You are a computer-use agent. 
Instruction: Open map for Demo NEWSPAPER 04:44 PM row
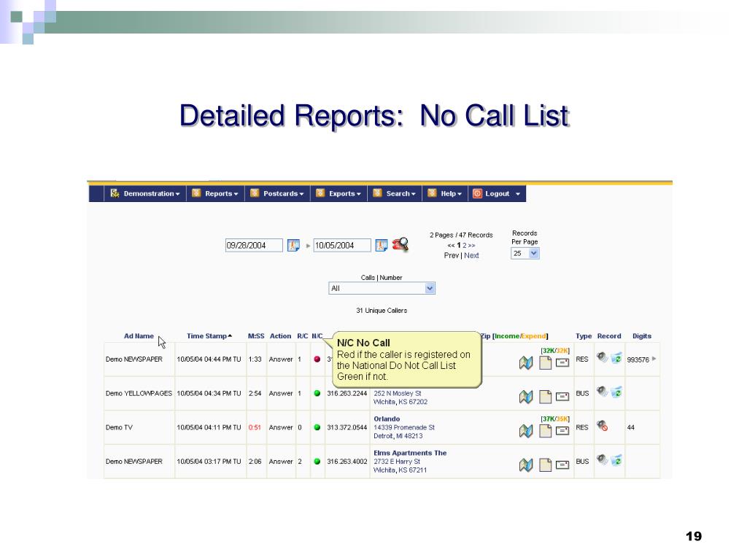pos(526,363)
